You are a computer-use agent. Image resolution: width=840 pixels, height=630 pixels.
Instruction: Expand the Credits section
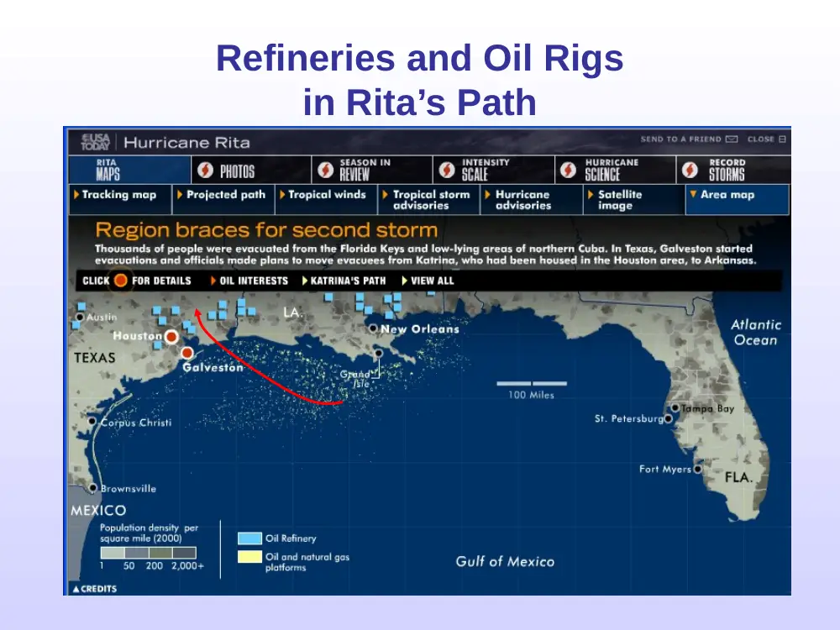point(95,589)
